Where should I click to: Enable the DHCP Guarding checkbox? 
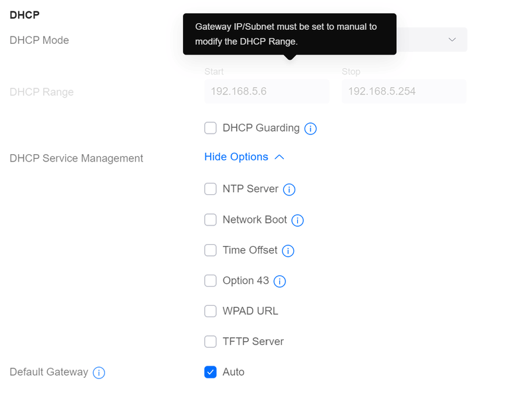click(211, 128)
